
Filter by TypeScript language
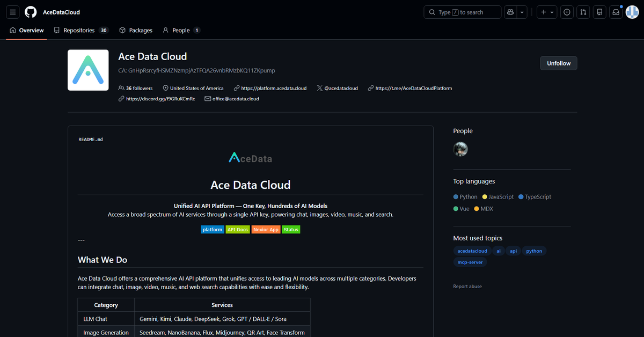pos(535,197)
